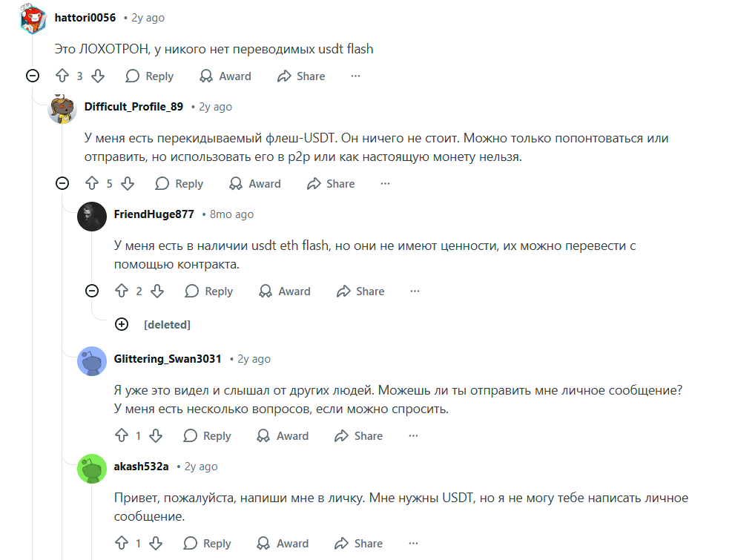Image resolution: width=735 pixels, height=560 pixels.
Task: Collapse FriendHuge877's reply thread
Action: (92, 291)
